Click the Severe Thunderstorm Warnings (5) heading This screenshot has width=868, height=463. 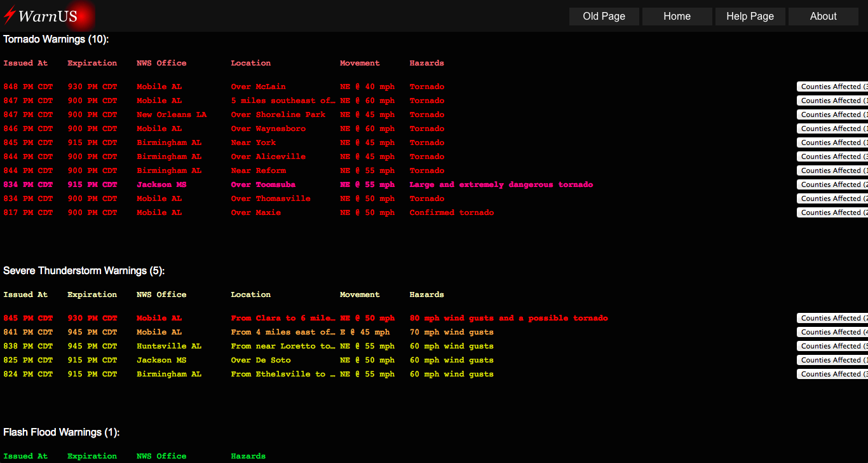[84, 271]
